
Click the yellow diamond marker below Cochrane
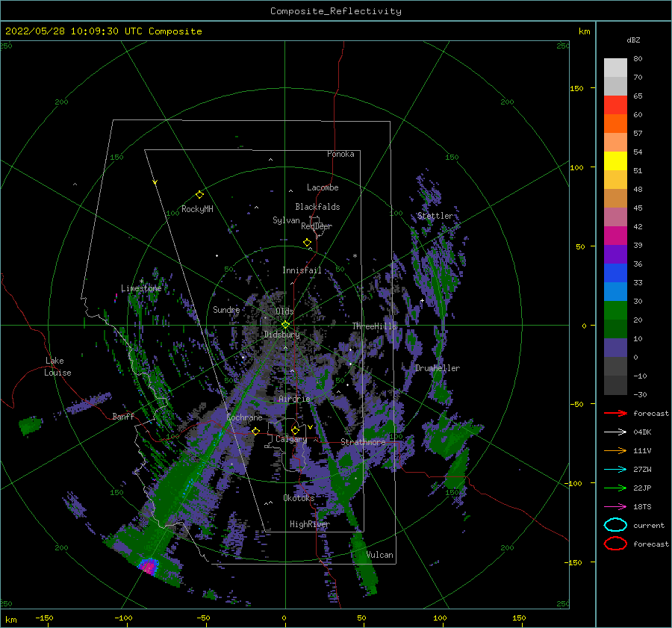tap(256, 431)
